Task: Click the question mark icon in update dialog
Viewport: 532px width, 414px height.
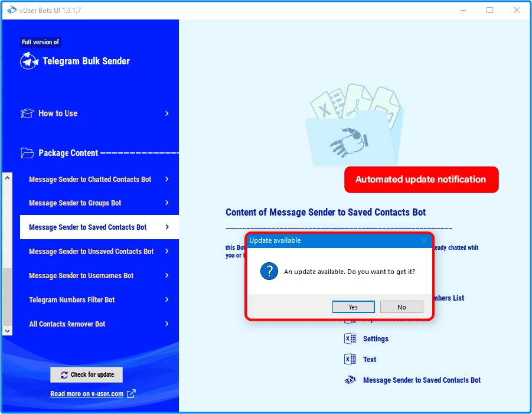Action: point(269,271)
